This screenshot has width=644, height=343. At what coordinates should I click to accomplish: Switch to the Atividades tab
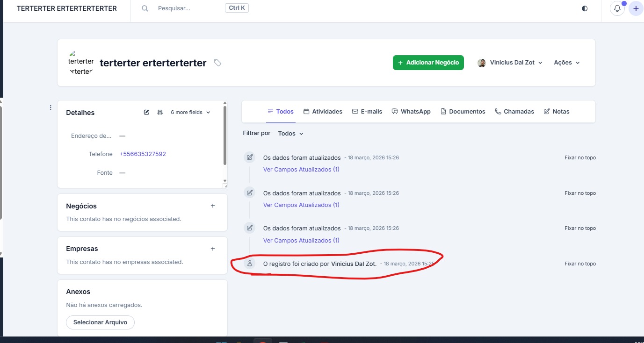click(x=323, y=112)
